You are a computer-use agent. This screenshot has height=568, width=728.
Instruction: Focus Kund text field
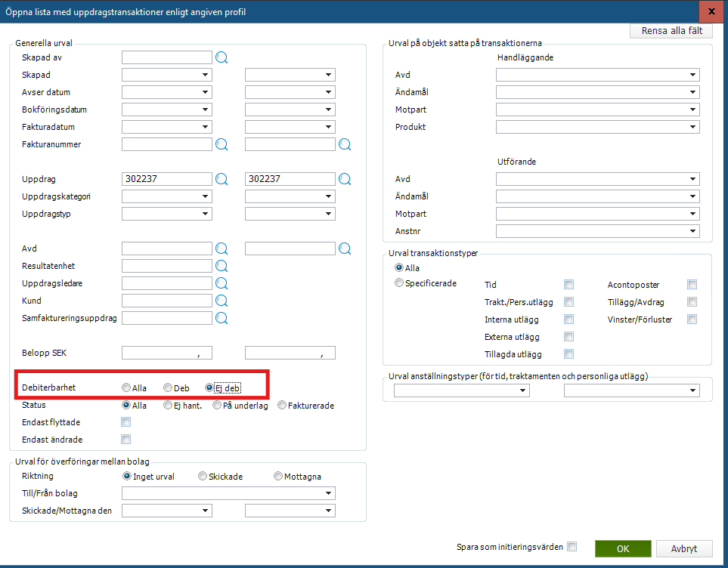pos(167,301)
